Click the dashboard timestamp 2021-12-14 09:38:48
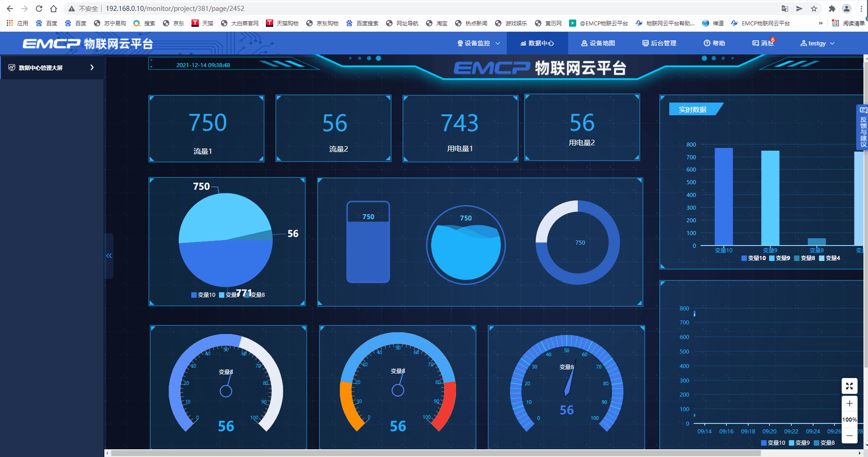The width and height of the screenshot is (868, 457). point(203,65)
